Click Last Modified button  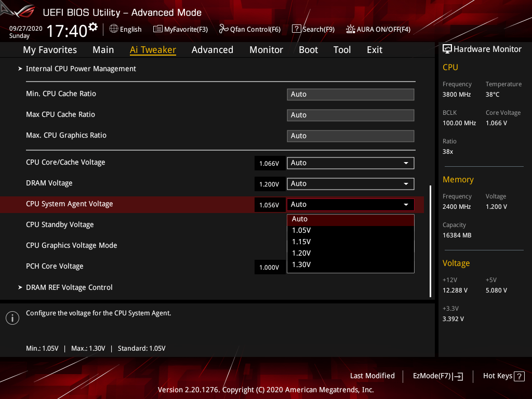click(x=372, y=376)
